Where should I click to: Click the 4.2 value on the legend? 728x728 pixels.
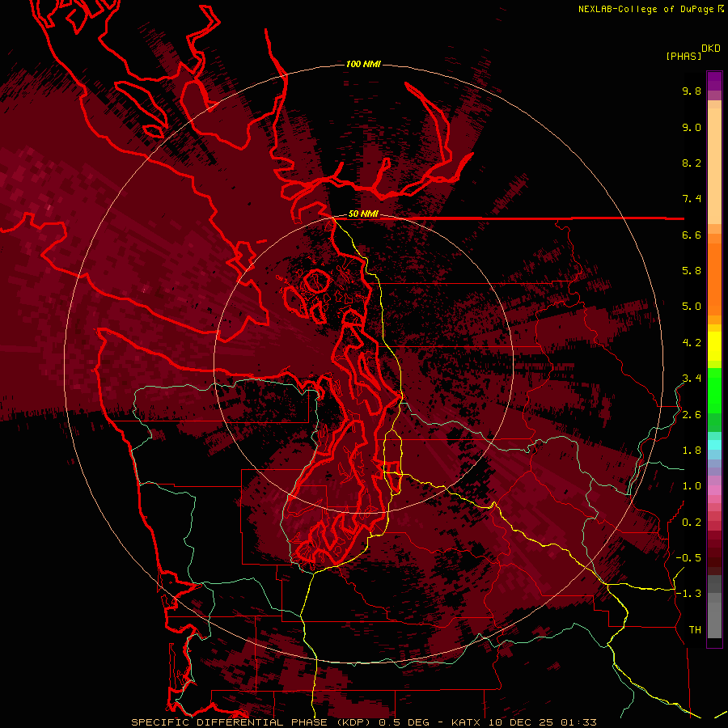[x=692, y=343]
